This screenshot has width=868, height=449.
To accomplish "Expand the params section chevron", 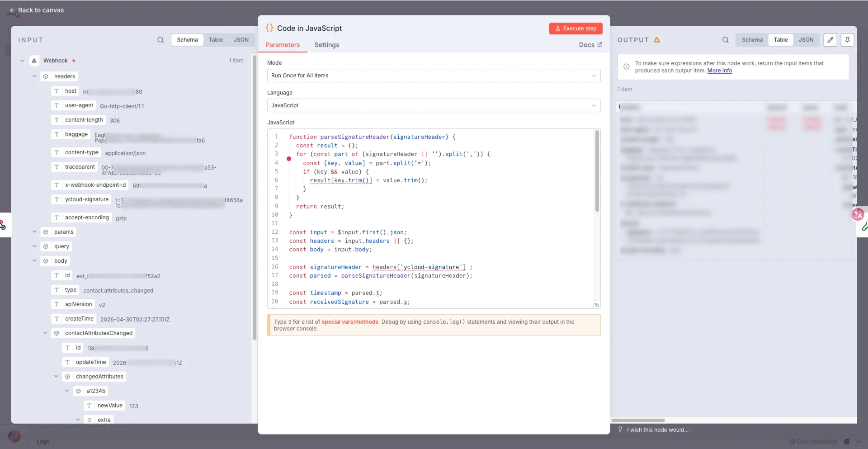I will [x=34, y=232].
